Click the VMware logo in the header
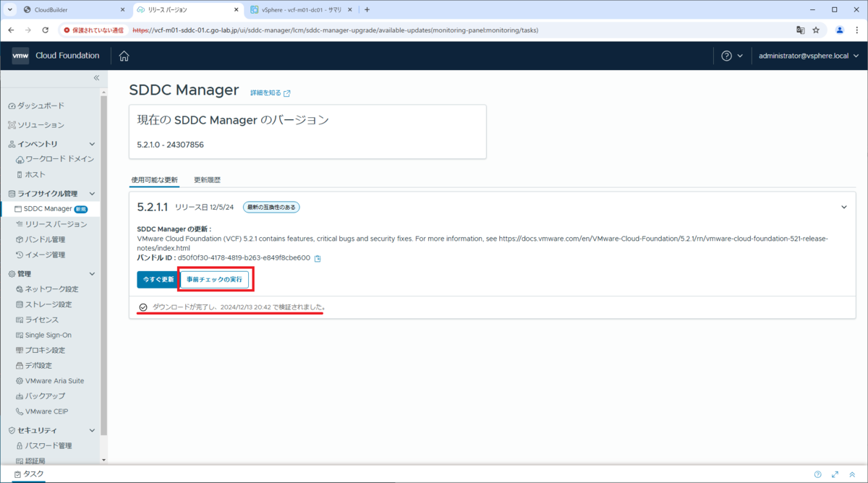Screen dimensions: 868x483 tap(20, 56)
